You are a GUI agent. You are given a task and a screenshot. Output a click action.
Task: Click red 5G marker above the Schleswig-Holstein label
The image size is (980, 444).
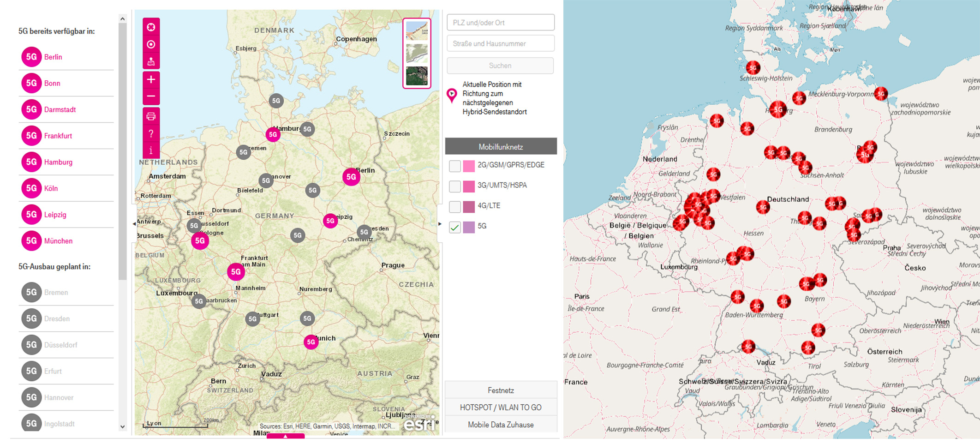[x=753, y=68]
